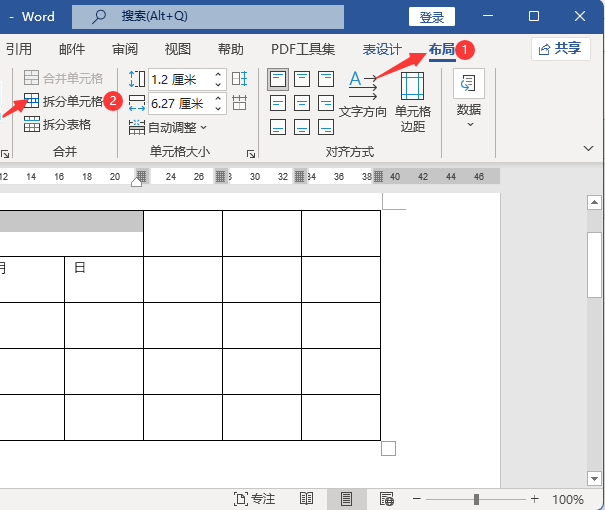Click the search magnifier icon
The height and width of the screenshot is (510, 605).
(99, 17)
